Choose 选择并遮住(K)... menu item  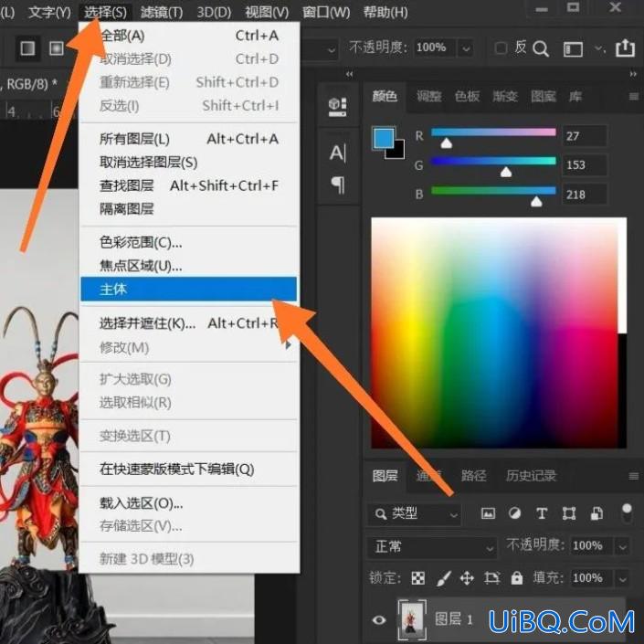[x=188, y=323]
